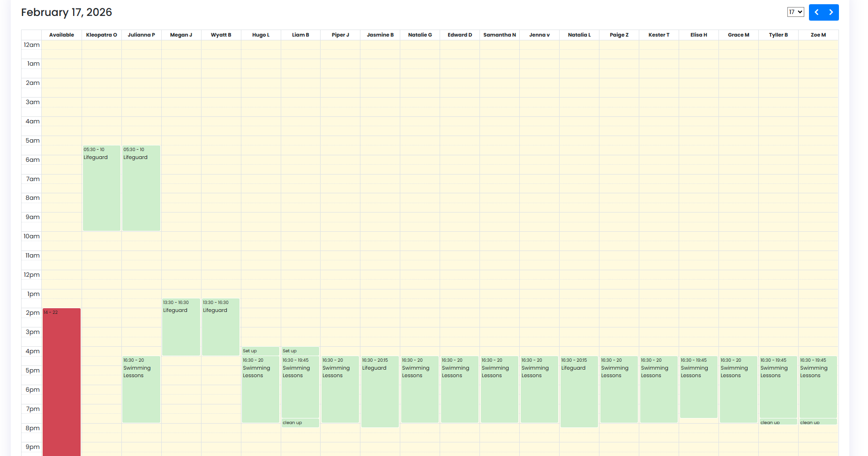The width and height of the screenshot is (868, 456).
Task: Click Zoe M's clean up block
Action: click(x=818, y=422)
